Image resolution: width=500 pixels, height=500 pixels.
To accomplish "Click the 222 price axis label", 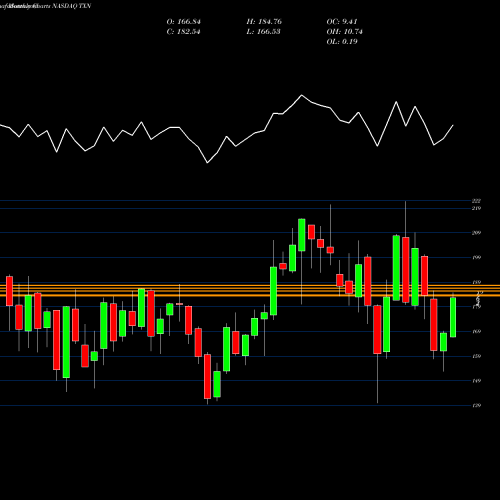I will 476,201.
